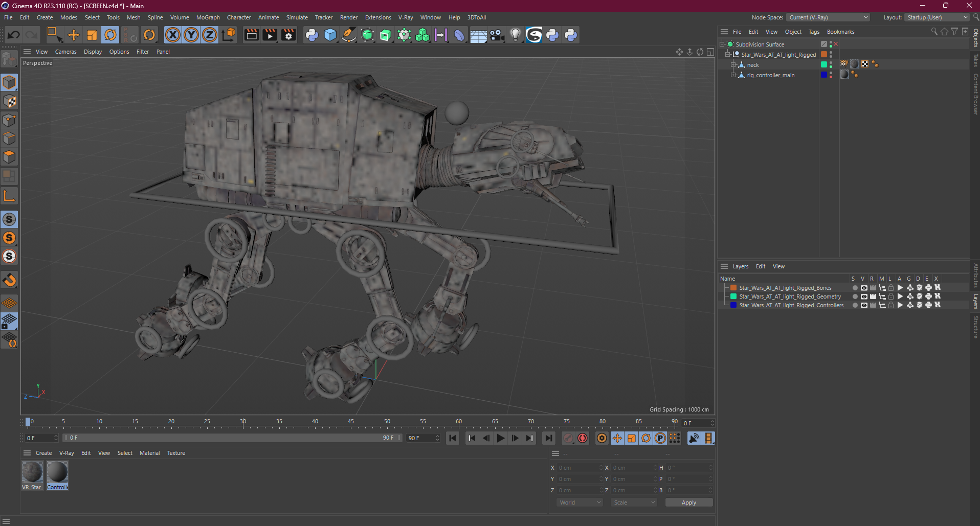The image size is (980, 526).
Task: Add Floor grid object icon
Action: pos(478,35)
